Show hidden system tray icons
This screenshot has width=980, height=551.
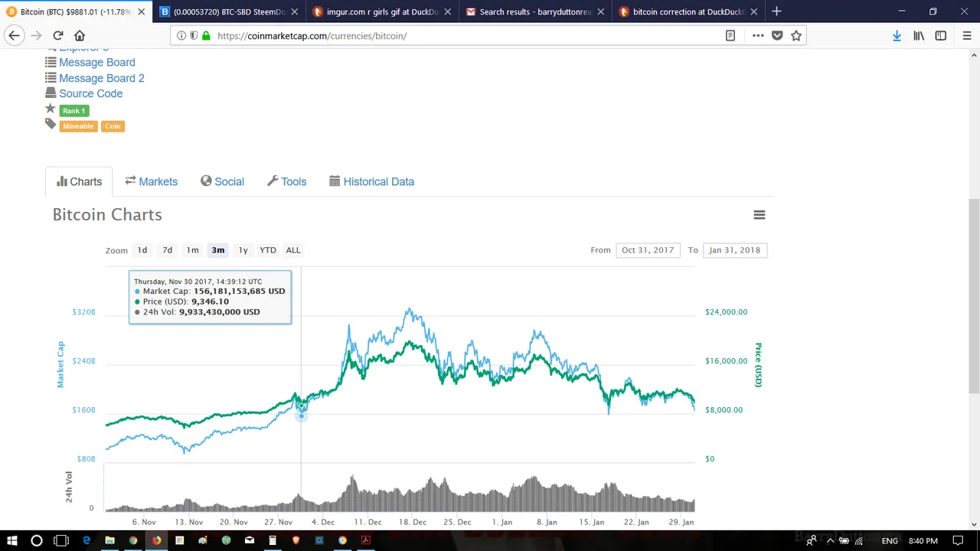coord(830,540)
